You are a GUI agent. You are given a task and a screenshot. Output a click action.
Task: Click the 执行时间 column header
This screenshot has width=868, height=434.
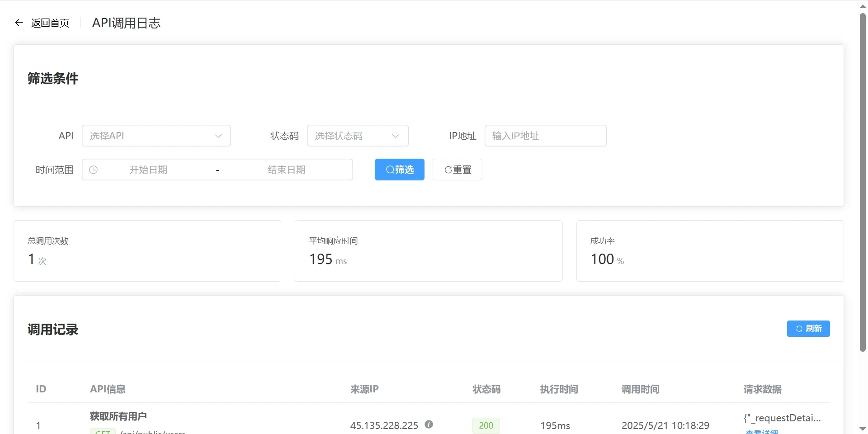click(x=559, y=389)
